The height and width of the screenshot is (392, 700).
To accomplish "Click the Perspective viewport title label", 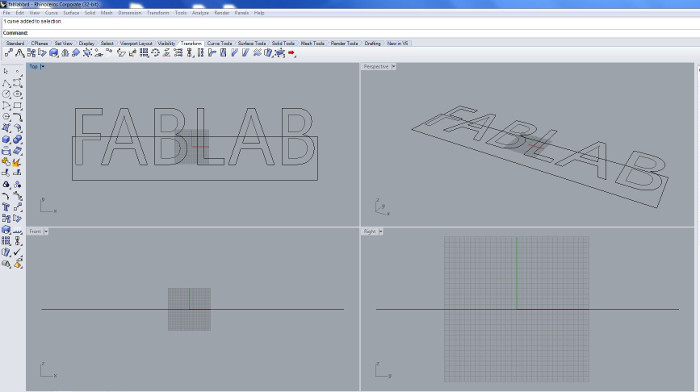I will 376,67.
